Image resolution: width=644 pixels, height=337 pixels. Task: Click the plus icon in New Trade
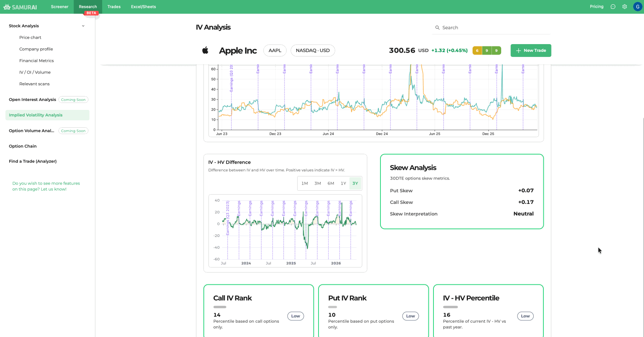[519, 51]
